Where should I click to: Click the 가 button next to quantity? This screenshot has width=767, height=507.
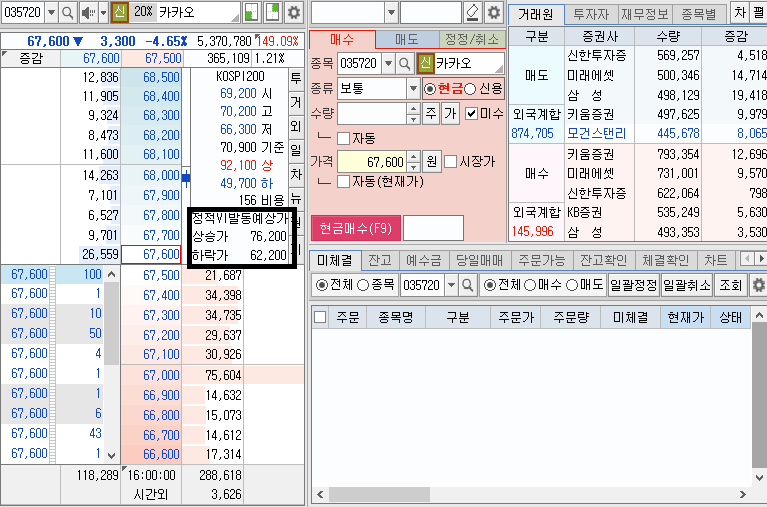[x=450, y=114]
